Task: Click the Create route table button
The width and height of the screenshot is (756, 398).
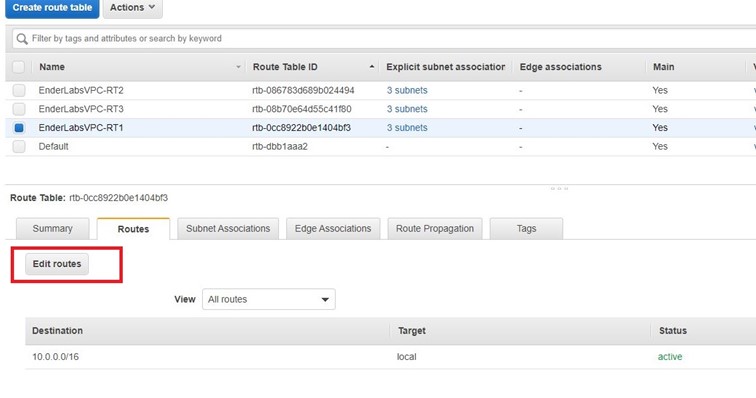Action: coord(52,8)
